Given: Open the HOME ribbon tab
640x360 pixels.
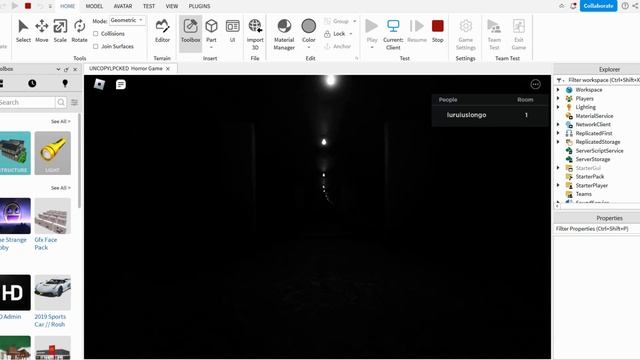Looking at the screenshot, I should (x=67, y=6).
